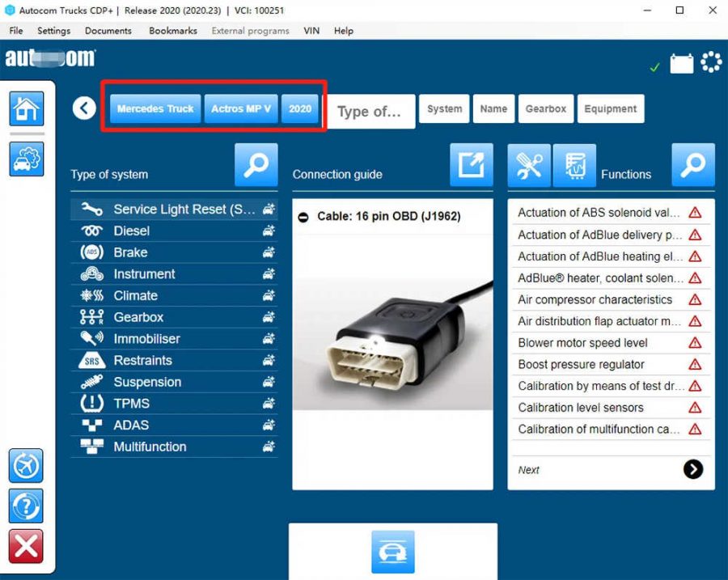Select the Home icon in the sidebar
The height and width of the screenshot is (580, 728).
pyautogui.click(x=25, y=109)
